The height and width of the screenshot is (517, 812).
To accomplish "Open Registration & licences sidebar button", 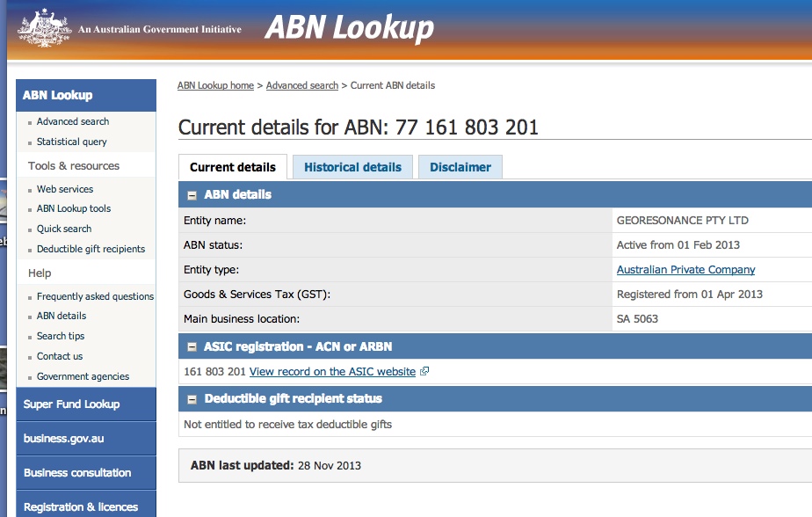I will click(86, 505).
